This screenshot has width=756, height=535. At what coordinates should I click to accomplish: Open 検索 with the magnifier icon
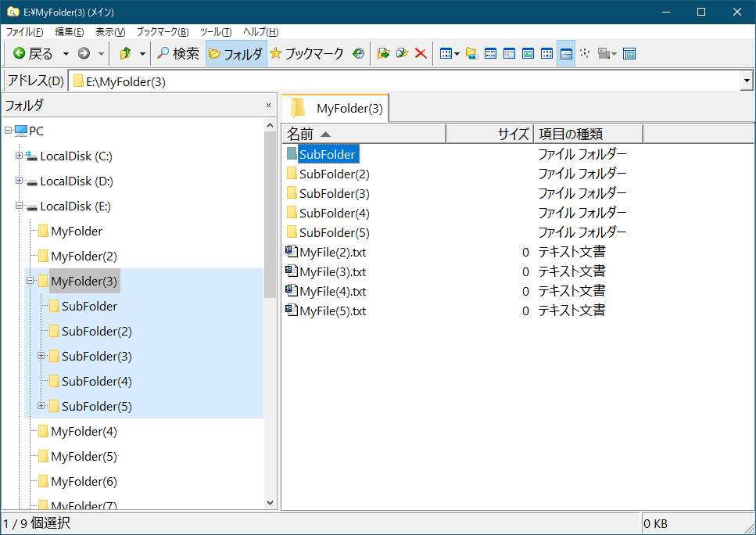tap(178, 53)
